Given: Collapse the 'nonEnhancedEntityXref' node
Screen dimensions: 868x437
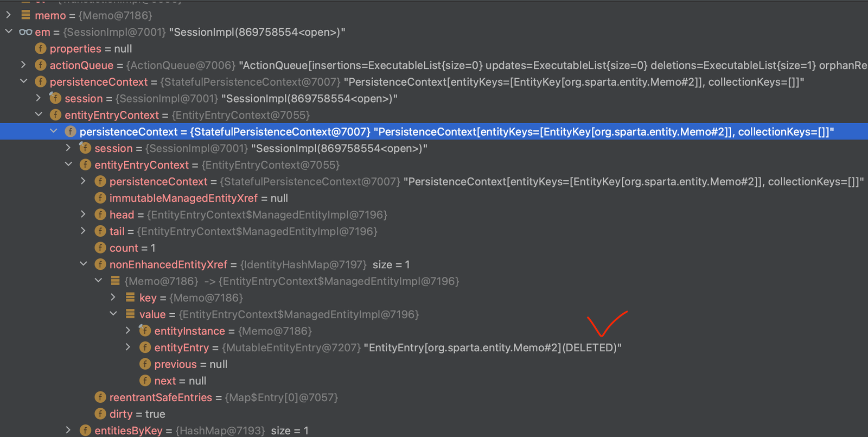Looking at the screenshot, I should pos(83,264).
